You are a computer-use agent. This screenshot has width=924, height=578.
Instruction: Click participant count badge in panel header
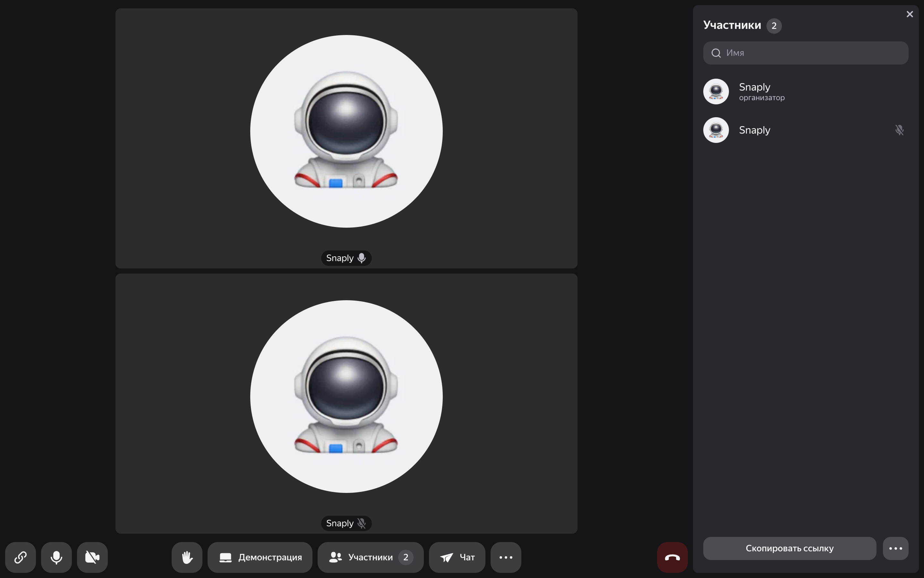(774, 26)
